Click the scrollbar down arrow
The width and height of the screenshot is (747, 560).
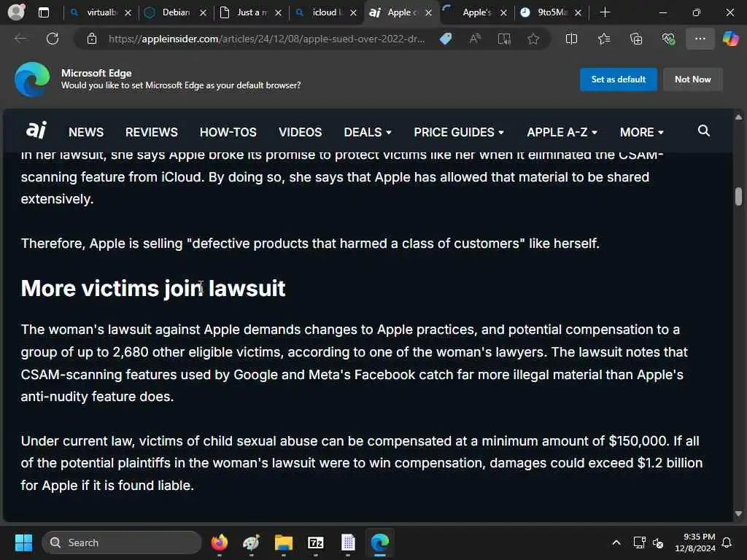[738, 514]
